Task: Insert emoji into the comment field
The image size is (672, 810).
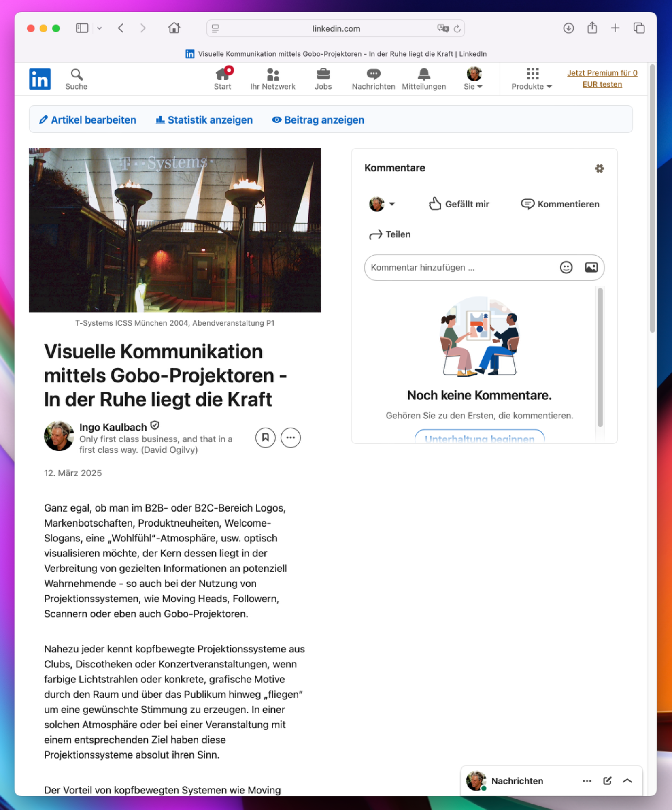Action: [566, 267]
